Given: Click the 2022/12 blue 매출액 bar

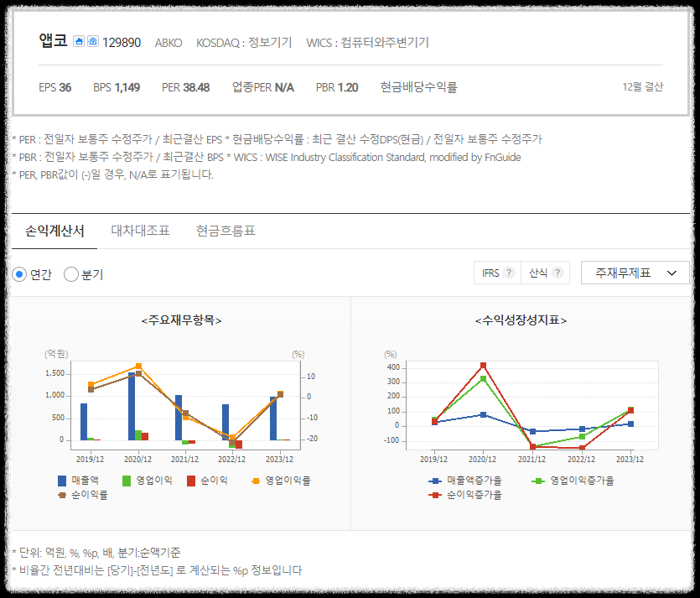Looking at the screenshot, I should point(226,423).
